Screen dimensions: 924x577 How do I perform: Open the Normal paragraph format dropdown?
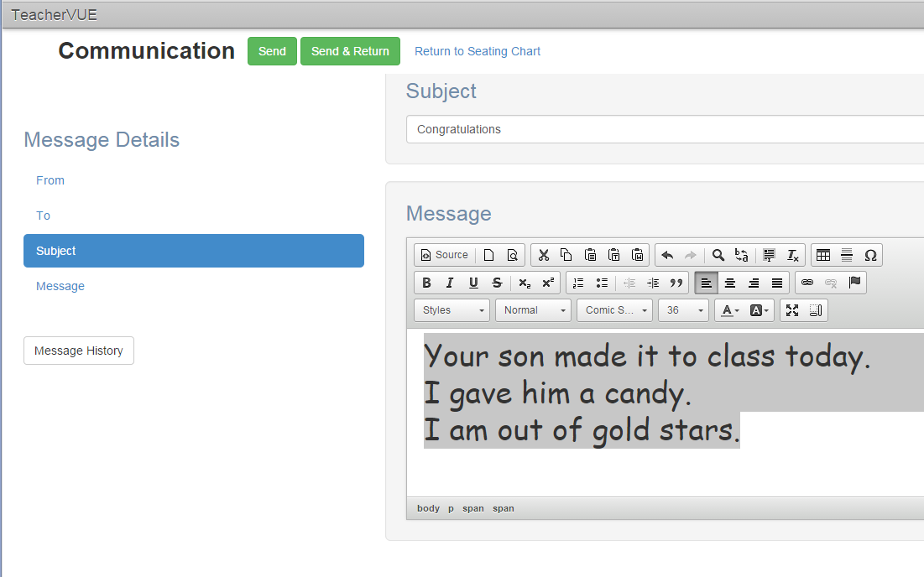coord(533,310)
